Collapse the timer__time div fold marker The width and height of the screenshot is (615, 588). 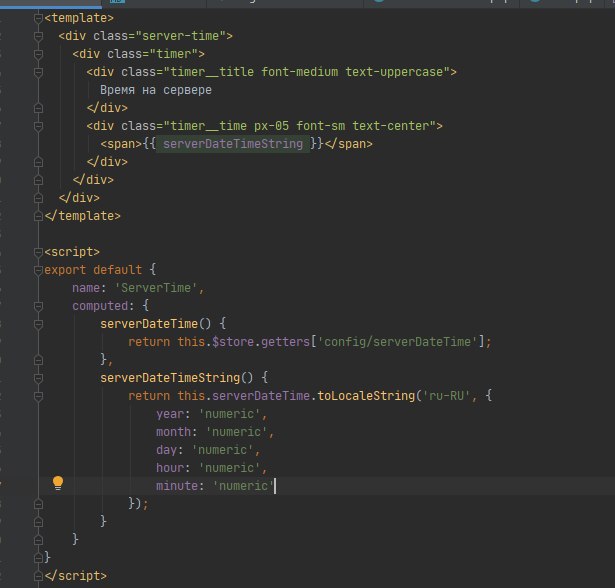pyautogui.click(x=38, y=126)
